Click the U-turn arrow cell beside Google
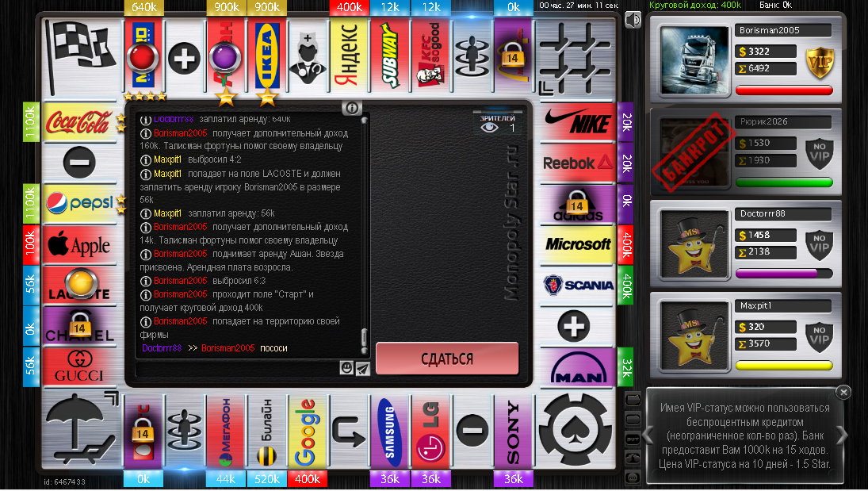This screenshot has height=491, width=868. click(x=348, y=431)
